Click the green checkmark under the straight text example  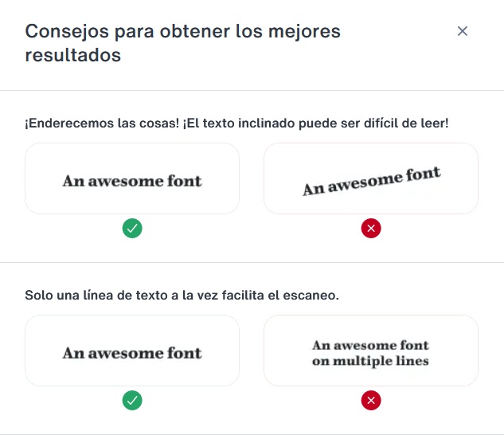pyautogui.click(x=132, y=229)
